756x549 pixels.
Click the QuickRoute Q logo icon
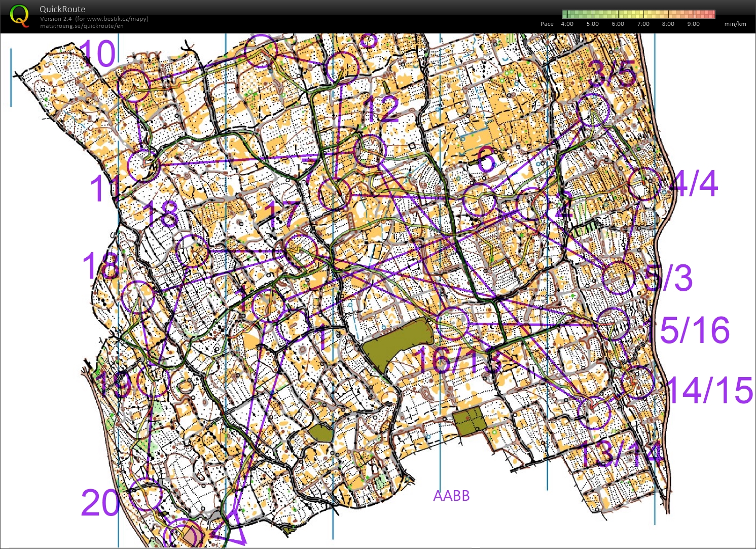[x=19, y=16]
